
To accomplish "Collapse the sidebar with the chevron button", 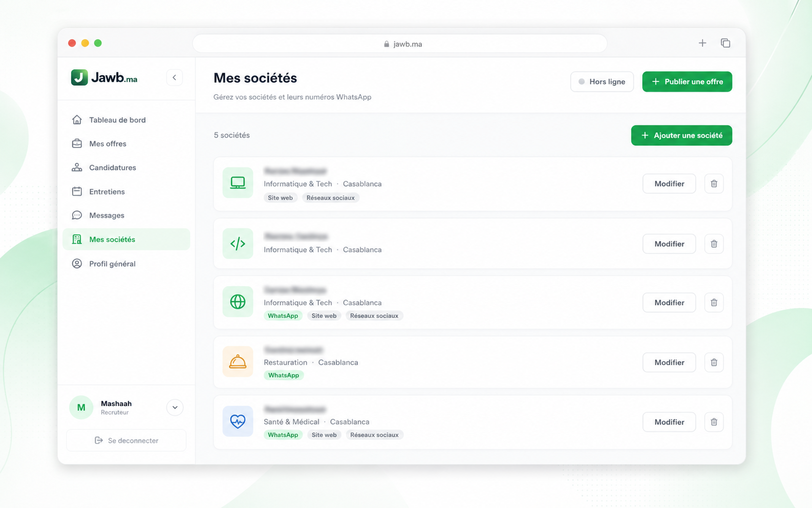I will [175, 77].
